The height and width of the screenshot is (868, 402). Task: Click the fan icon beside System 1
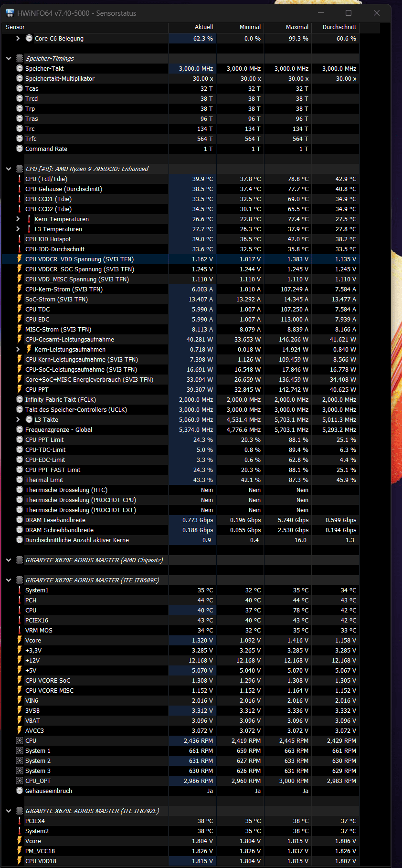coord(20,750)
